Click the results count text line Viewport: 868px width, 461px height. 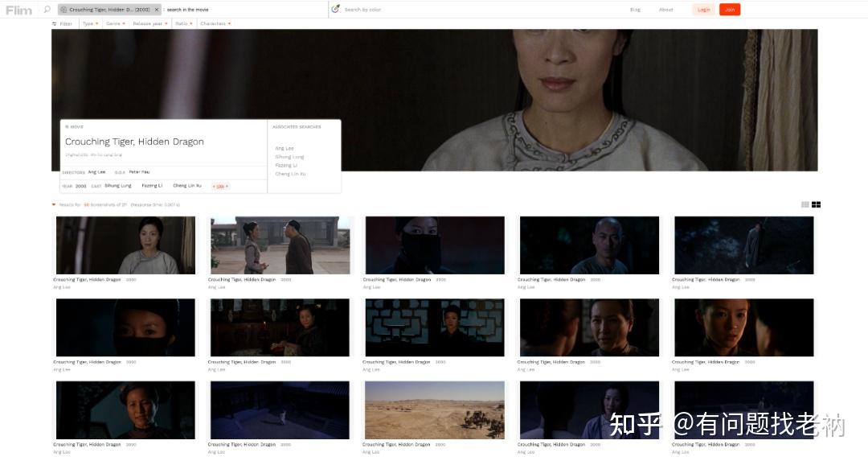click(119, 205)
